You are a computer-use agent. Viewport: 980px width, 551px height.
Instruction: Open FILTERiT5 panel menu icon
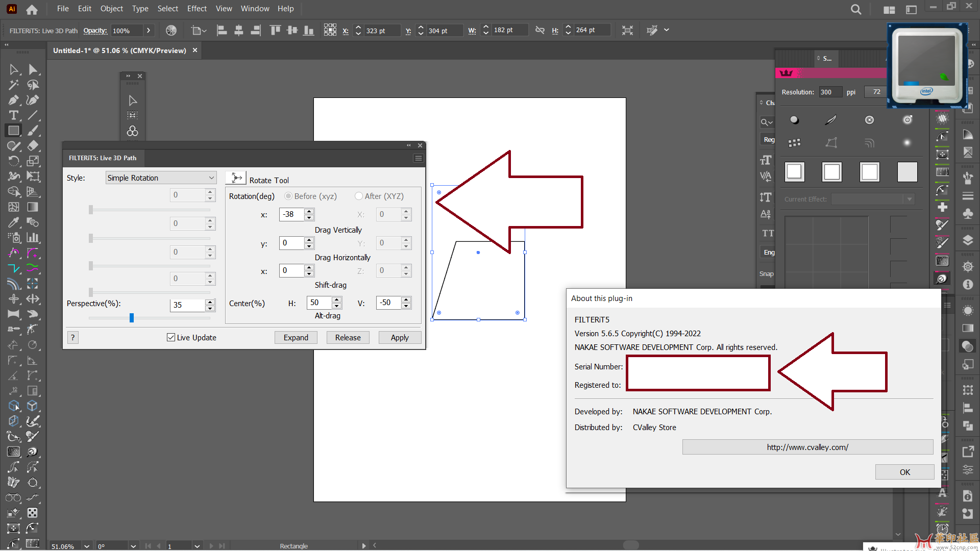pos(418,158)
